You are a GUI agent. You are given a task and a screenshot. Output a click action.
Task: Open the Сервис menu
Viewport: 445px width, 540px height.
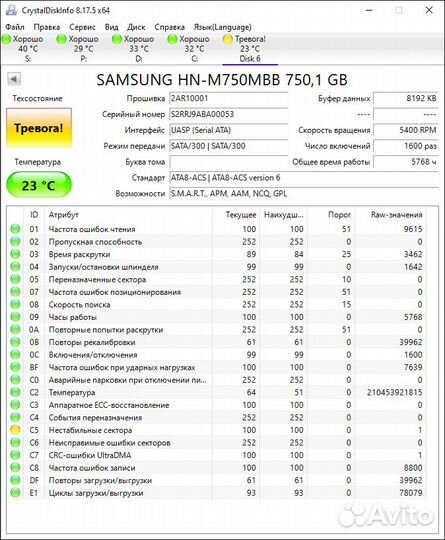tap(82, 27)
